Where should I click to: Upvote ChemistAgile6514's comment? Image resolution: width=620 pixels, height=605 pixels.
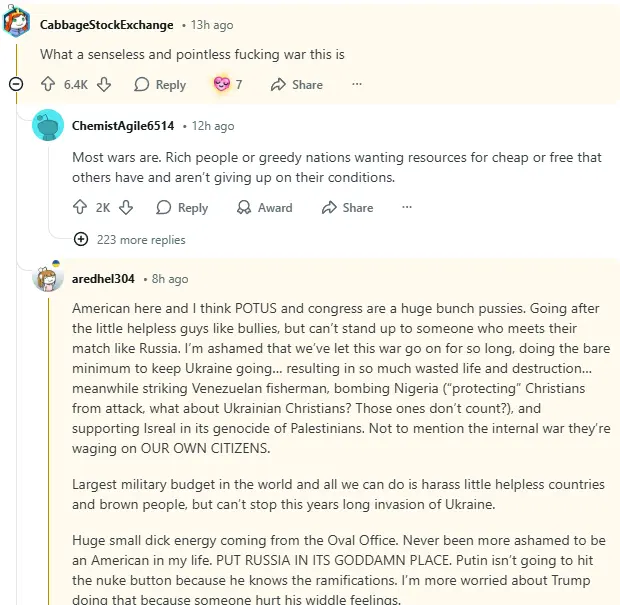(x=80, y=208)
